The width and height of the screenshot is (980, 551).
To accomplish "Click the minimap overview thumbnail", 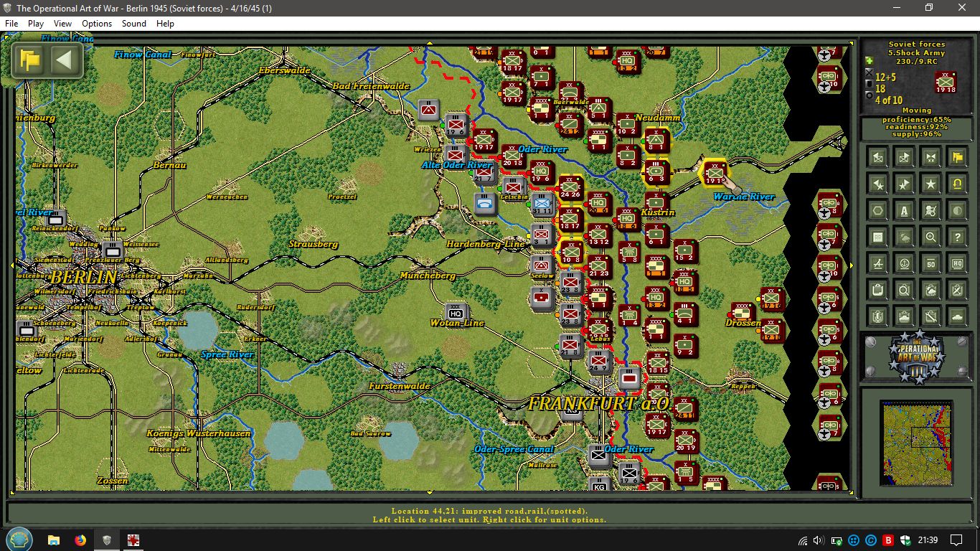I will 917,443.
